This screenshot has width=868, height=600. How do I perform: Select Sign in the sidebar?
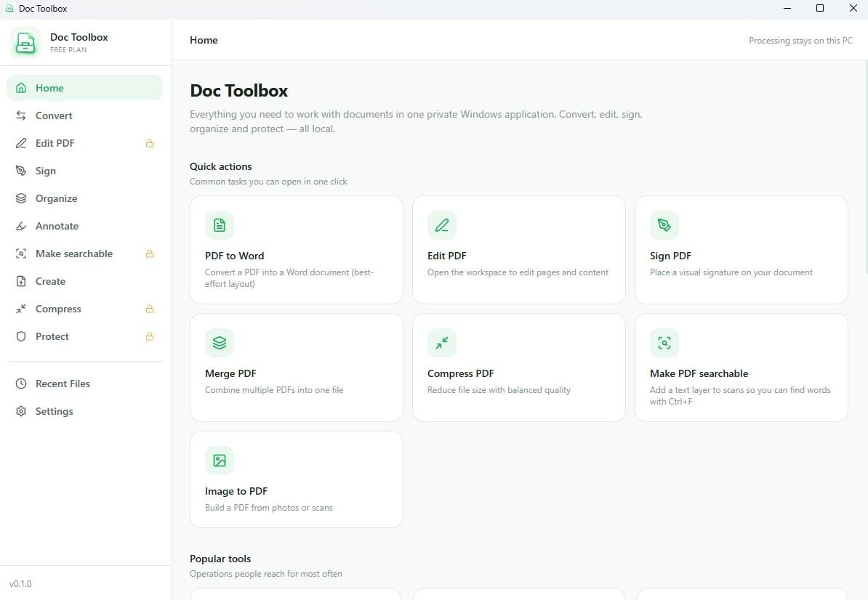[85, 171]
